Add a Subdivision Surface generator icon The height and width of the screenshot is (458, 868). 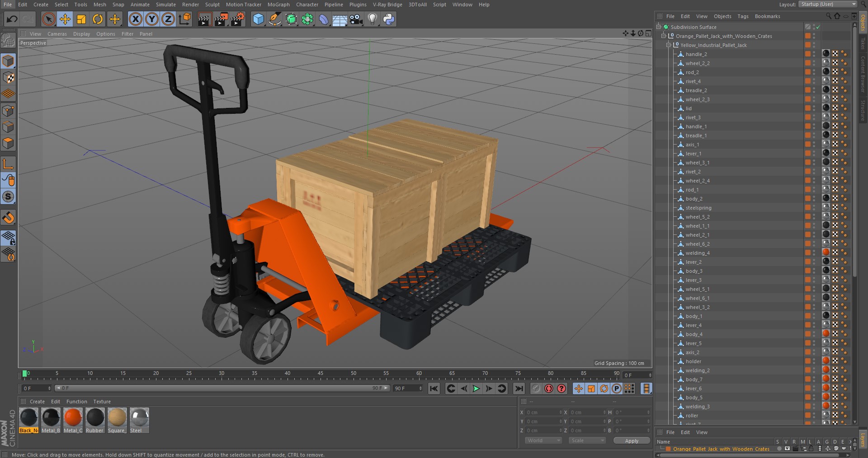pyautogui.click(x=291, y=19)
